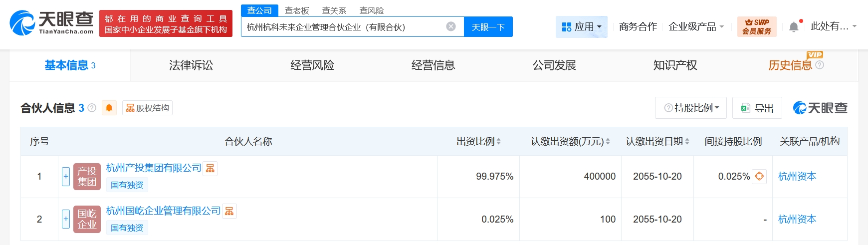Expand row 2 with the plus toggle
The width and height of the screenshot is (868, 245).
click(x=66, y=219)
